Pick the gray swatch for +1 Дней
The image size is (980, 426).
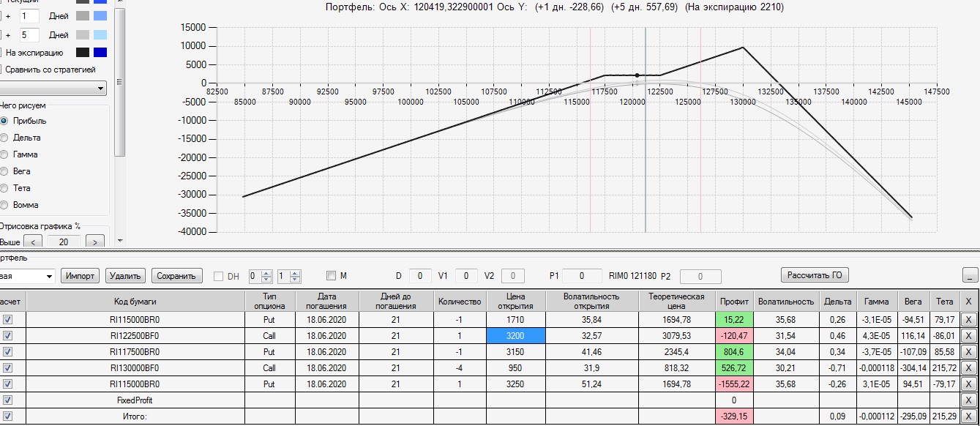(83, 15)
